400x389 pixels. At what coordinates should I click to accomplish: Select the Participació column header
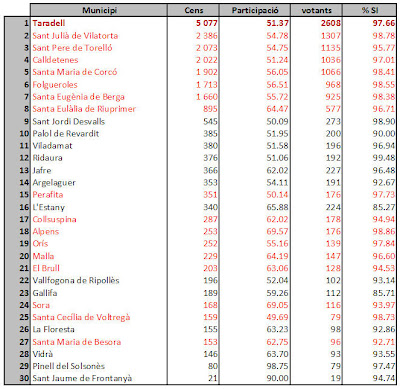pos(255,10)
